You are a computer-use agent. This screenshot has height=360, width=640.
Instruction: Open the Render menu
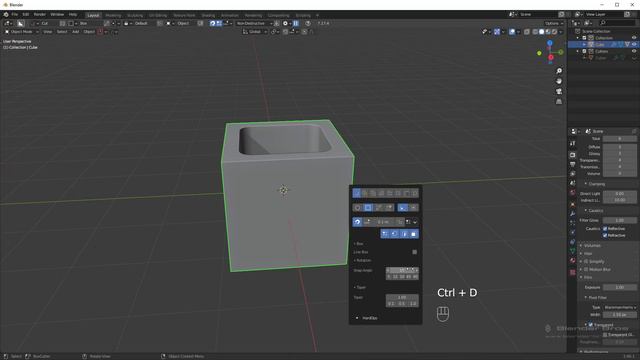pos(40,14)
